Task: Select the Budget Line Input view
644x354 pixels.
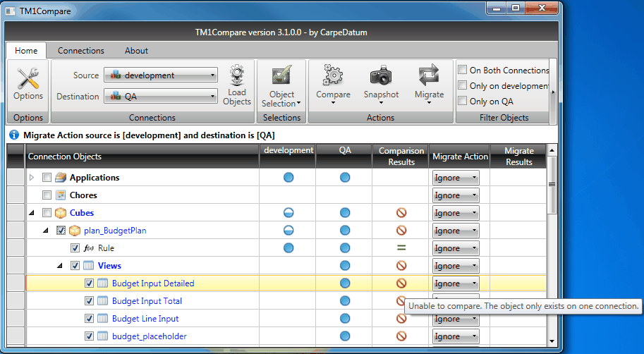Action: [x=145, y=319]
